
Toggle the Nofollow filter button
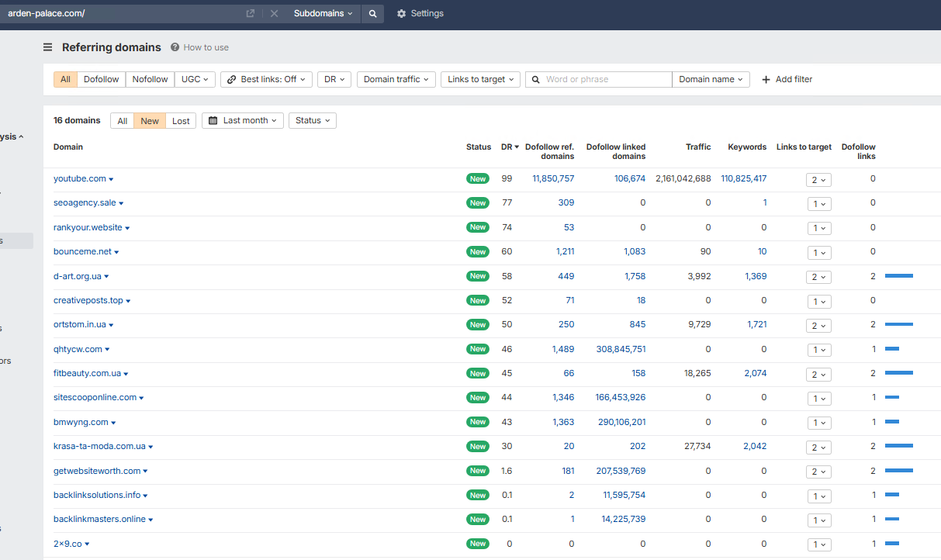tap(150, 79)
